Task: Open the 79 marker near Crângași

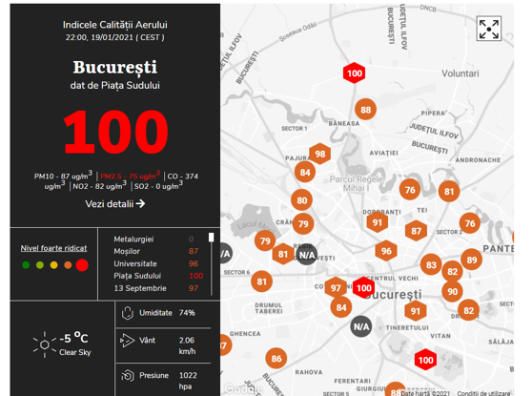Action: pyautogui.click(x=303, y=224)
